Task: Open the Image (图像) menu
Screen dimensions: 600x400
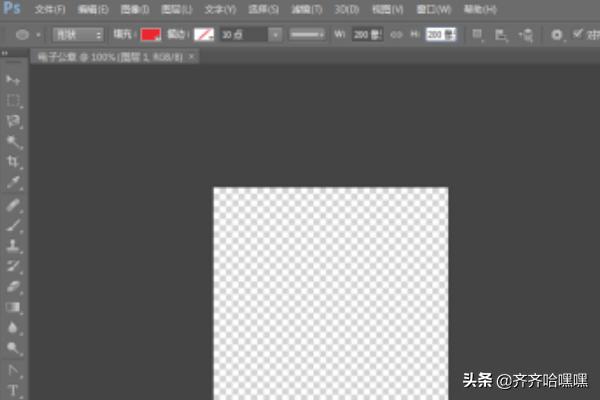Action: [x=135, y=9]
